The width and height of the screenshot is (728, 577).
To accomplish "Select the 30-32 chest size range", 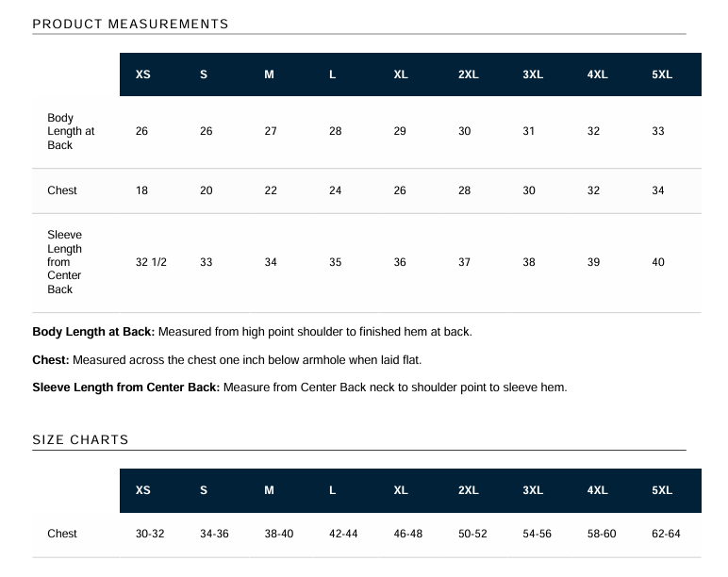I will (150, 534).
